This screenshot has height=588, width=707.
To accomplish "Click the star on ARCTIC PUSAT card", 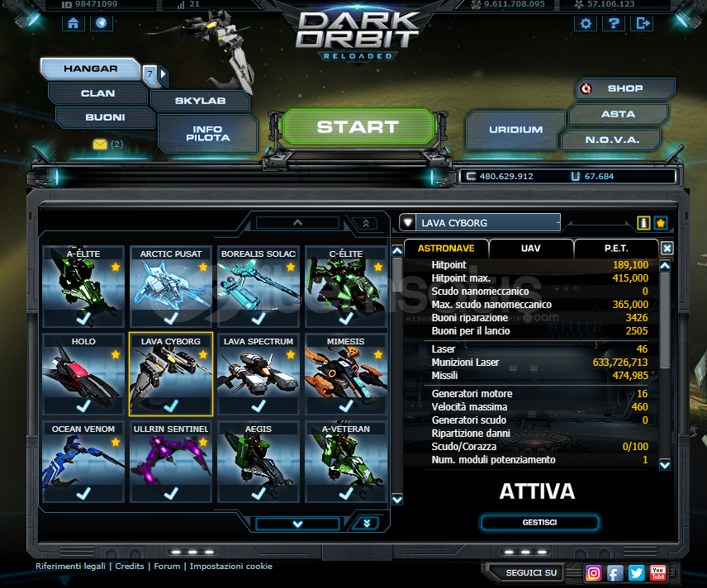I will pos(203,267).
